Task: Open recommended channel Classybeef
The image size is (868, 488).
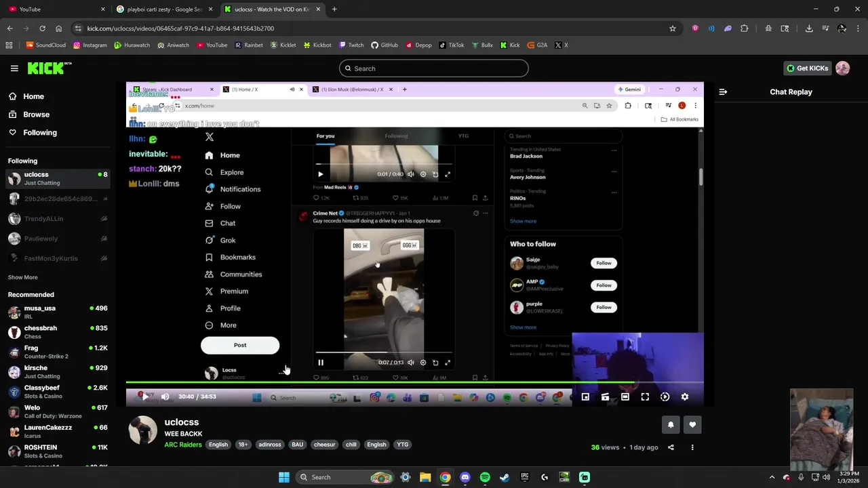Action: coord(58,391)
